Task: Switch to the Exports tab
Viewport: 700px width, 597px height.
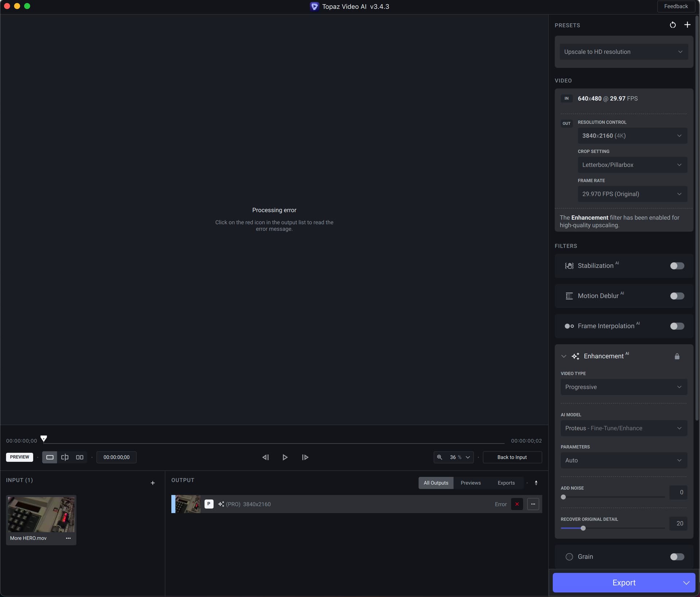Action: (506, 482)
